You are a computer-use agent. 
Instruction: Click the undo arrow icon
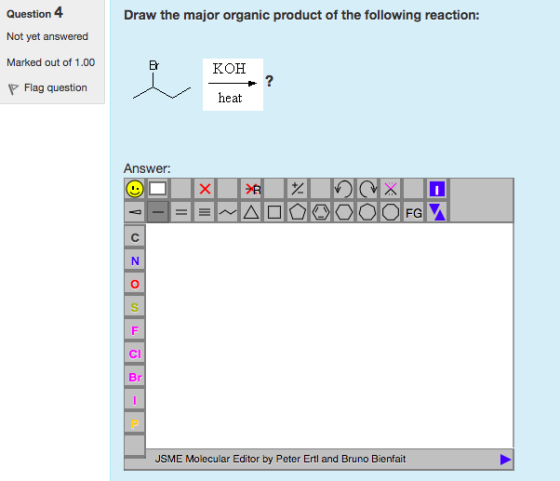point(344,189)
